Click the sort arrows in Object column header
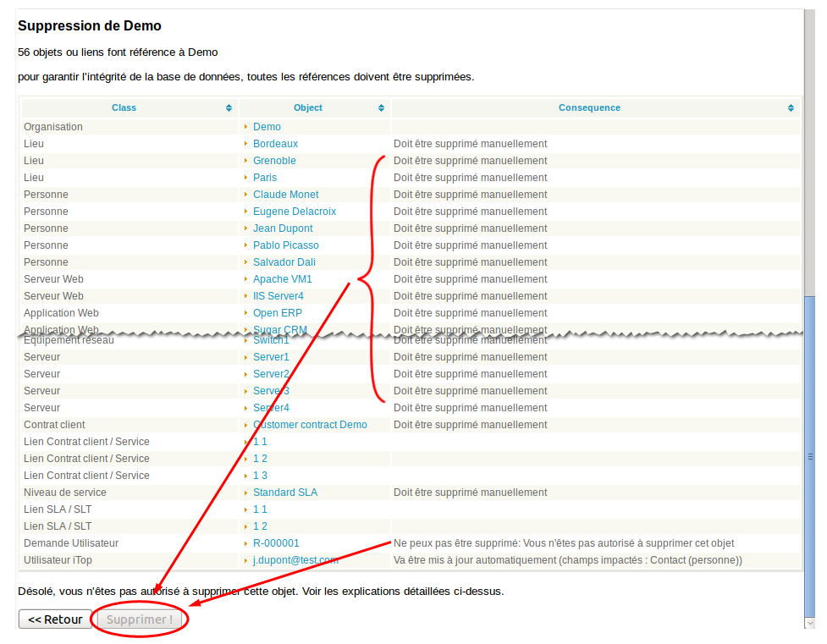 [382, 108]
